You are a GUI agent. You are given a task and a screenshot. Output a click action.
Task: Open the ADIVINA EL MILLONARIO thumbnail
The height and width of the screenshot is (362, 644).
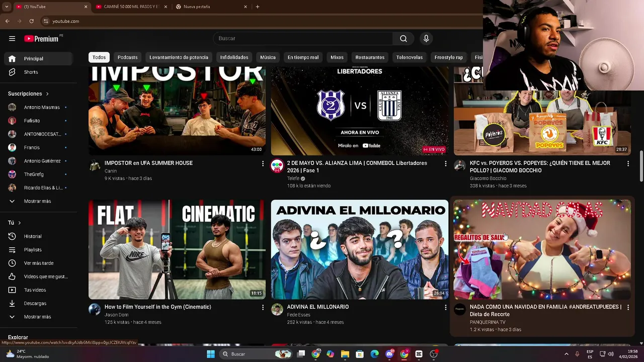point(360,249)
